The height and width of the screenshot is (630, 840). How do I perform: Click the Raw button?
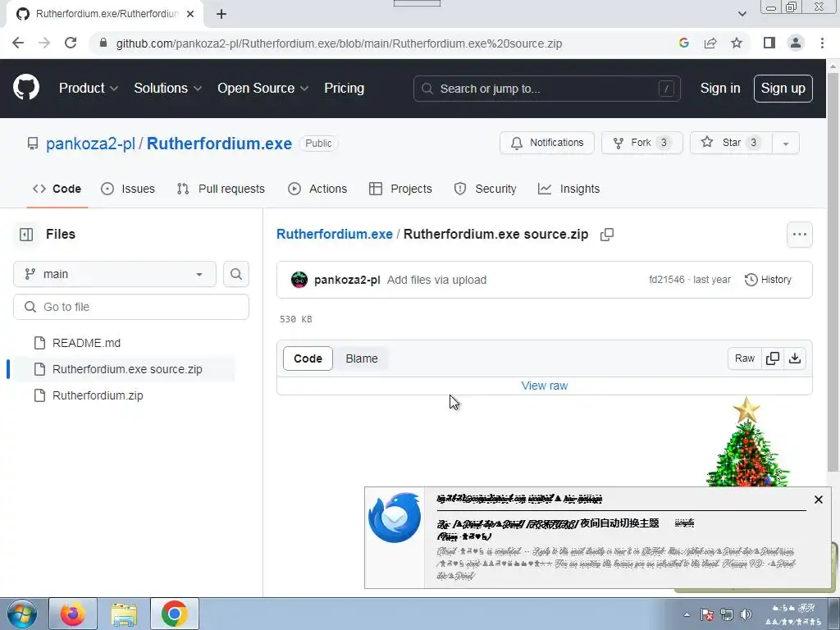point(745,358)
